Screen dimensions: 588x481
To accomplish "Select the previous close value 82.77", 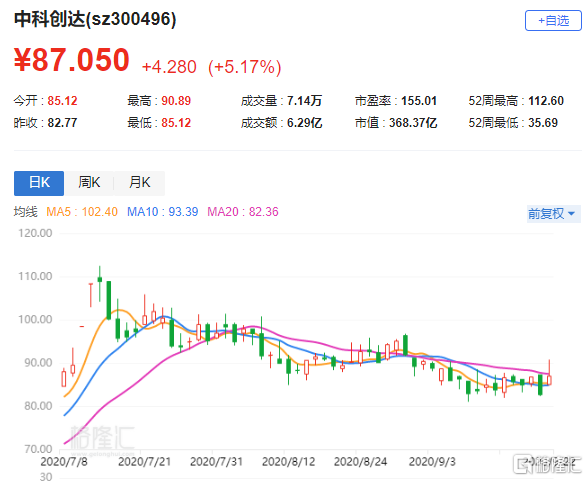I will (x=62, y=123).
